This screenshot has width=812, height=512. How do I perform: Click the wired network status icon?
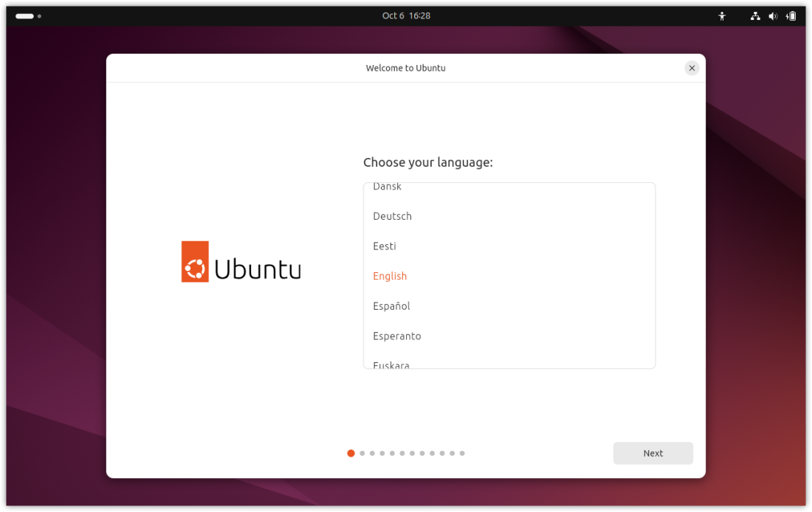click(755, 16)
